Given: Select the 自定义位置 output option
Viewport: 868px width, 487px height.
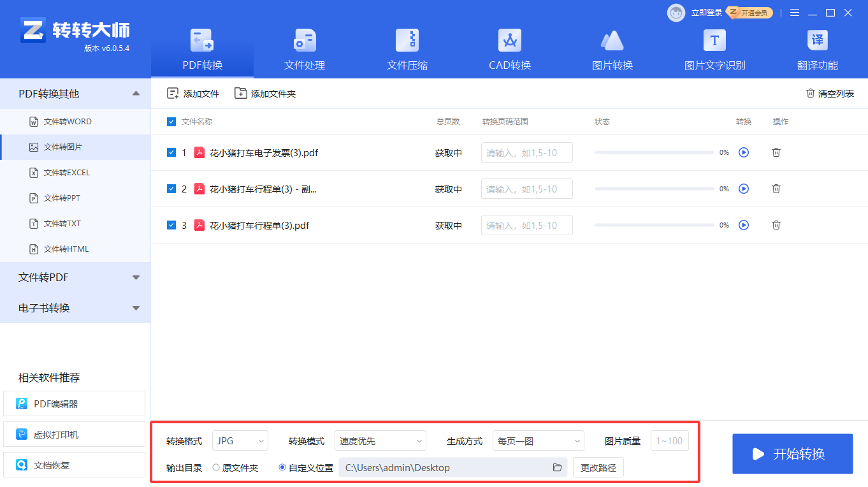Looking at the screenshot, I should coord(306,468).
